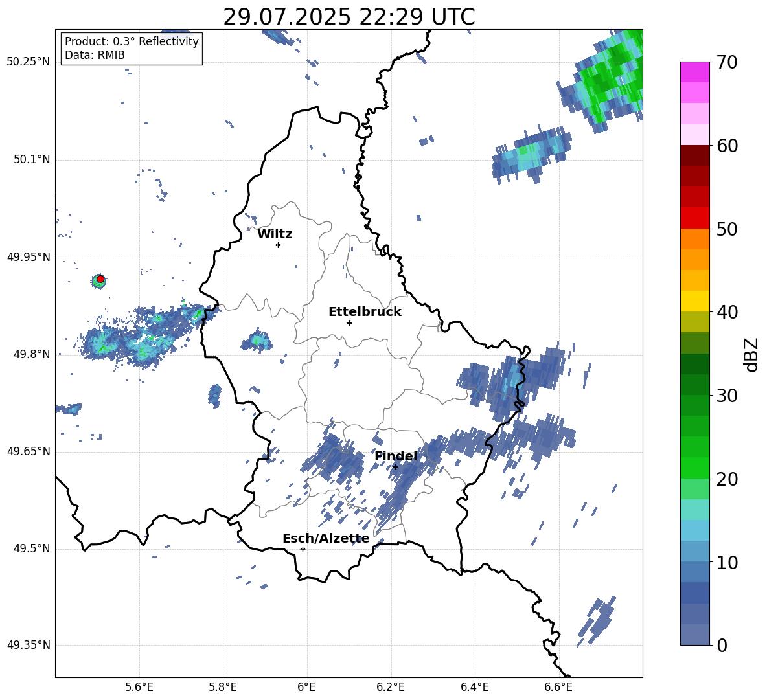Click the 50.1°N latitude label

pos(32,159)
